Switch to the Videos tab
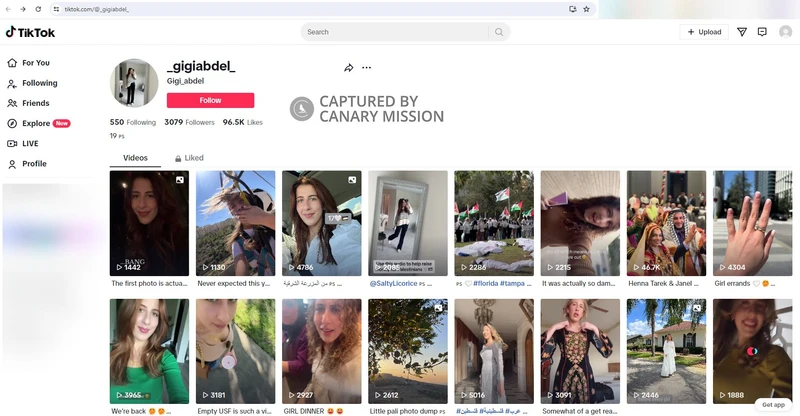The width and height of the screenshot is (800, 416). pyautogui.click(x=135, y=158)
